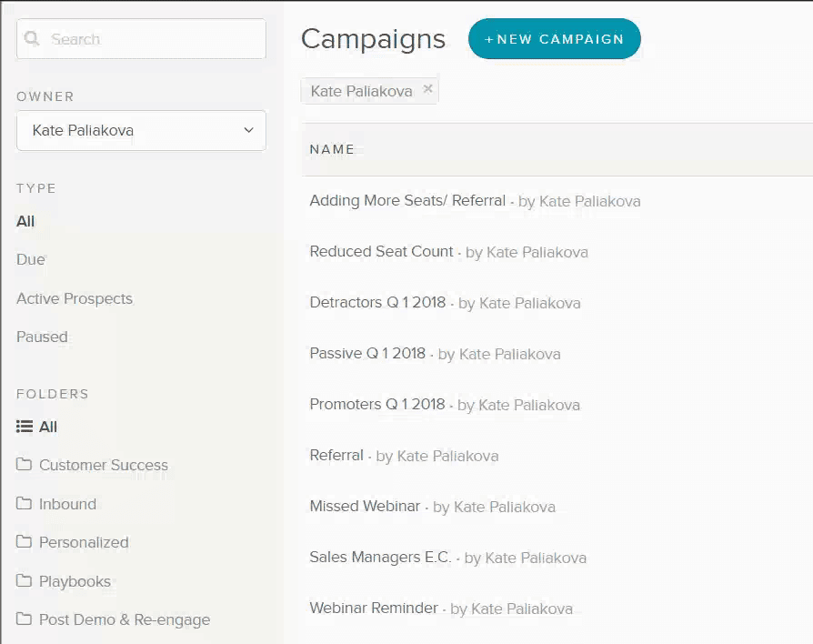This screenshot has width=813, height=644.
Task: Open the Passive Q 1 2018 campaign
Action: (x=367, y=353)
